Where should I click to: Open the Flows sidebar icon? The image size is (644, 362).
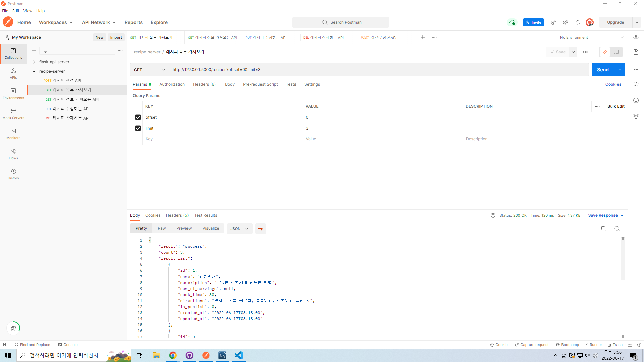13,154
